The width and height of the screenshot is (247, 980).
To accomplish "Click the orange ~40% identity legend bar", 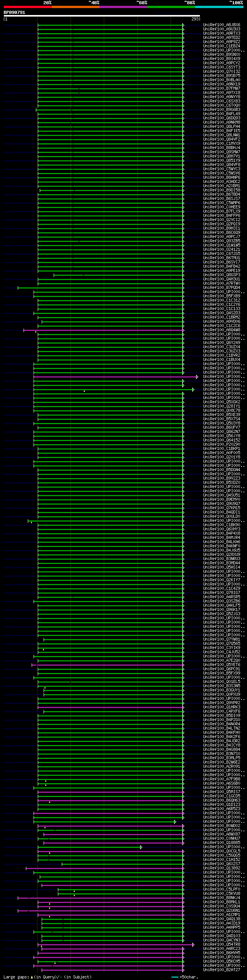I will (76, 7).
